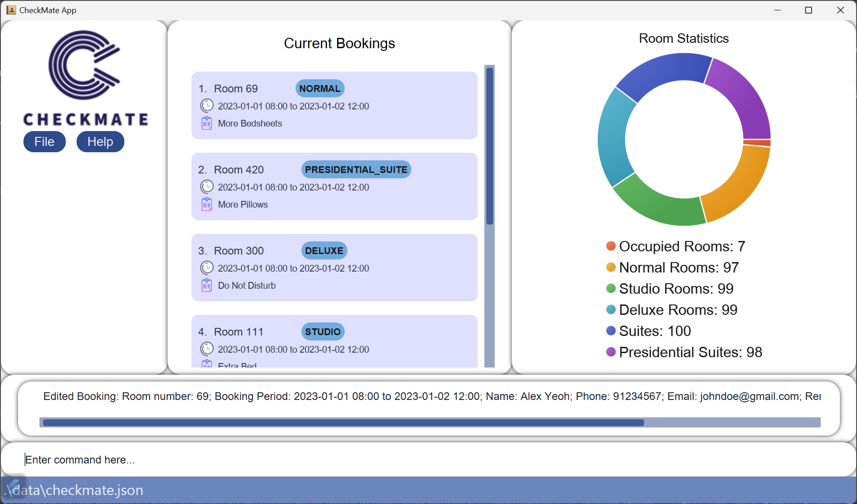Click the Normal Rooms: 97 legend entry
This screenshot has height=504, width=857.
coord(673,268)
